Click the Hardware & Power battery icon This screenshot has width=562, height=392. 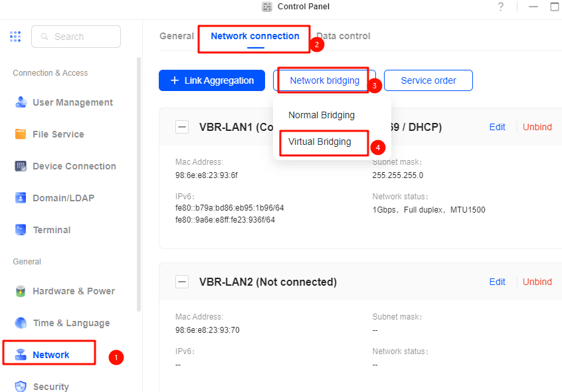(x=21, y=291)
